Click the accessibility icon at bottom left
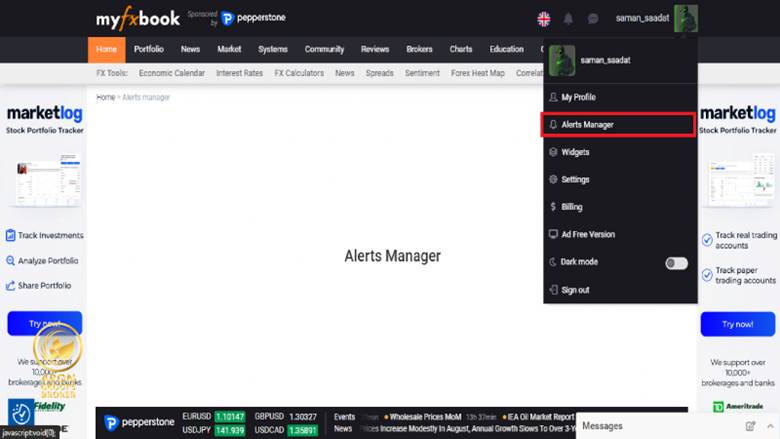780x439 pixels. [21, 413]
